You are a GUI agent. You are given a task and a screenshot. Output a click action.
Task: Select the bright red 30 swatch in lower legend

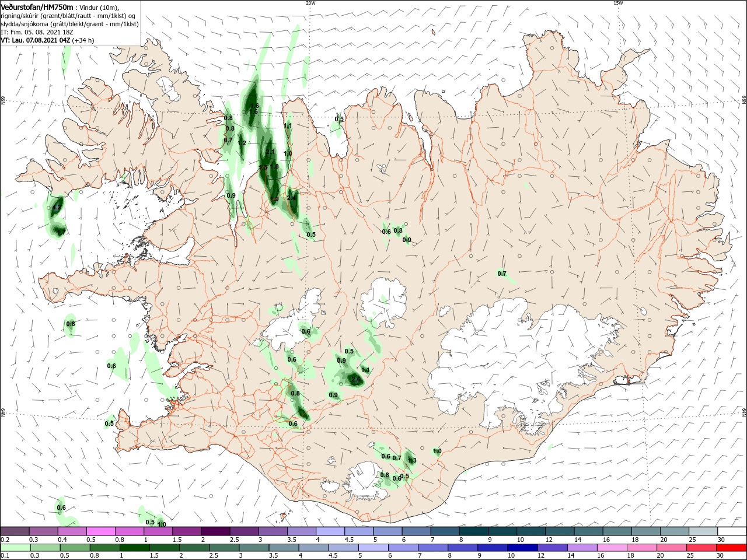pos(732,548)
